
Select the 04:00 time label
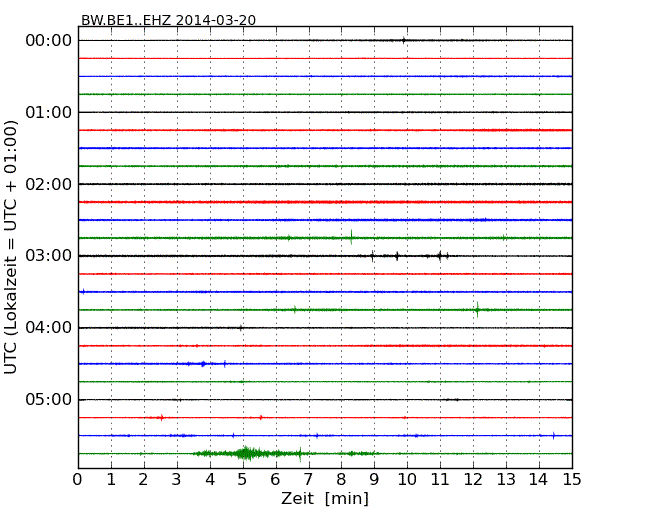[x=49, y=328]
